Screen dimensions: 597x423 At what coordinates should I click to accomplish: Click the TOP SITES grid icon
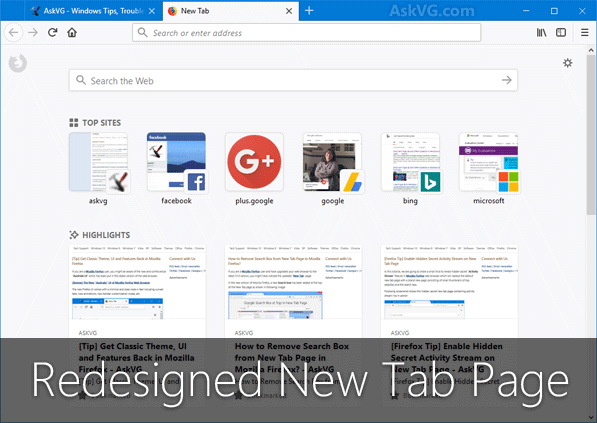[x=73, y=123]
